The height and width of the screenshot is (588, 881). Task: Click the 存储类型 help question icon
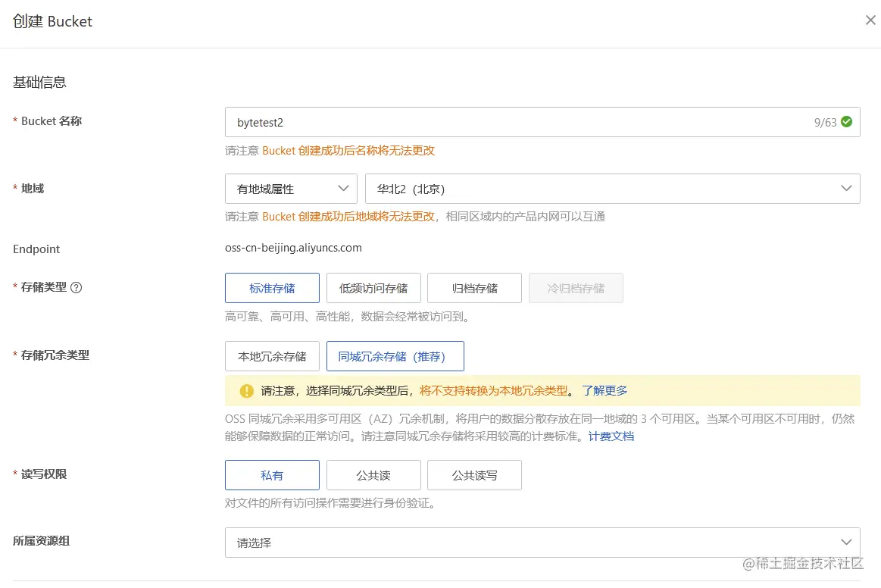pyautogui.click(x=77, y=287)
